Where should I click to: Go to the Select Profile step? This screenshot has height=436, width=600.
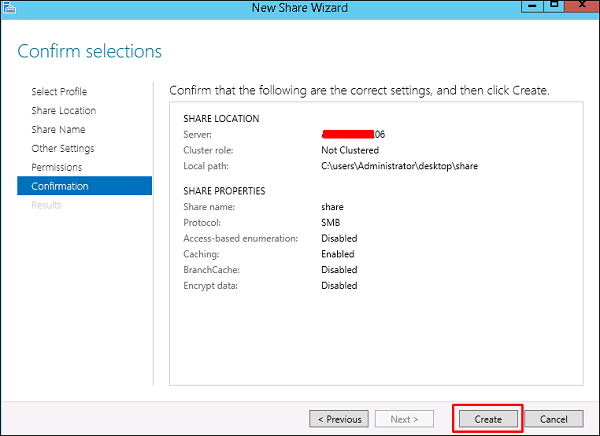pyautogui.click(x=59, y=92)
